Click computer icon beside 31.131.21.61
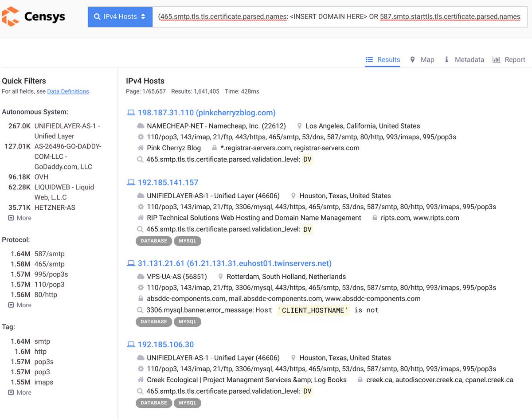 [x=131, y=263]
